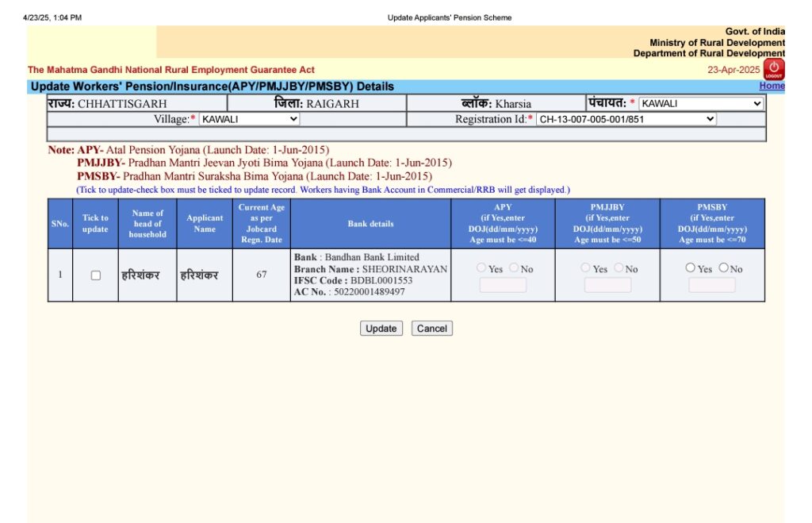Choose Yes for PMJJBY
Image resolution: width=812 pixels, height=523 pixels.
(587, 268)
